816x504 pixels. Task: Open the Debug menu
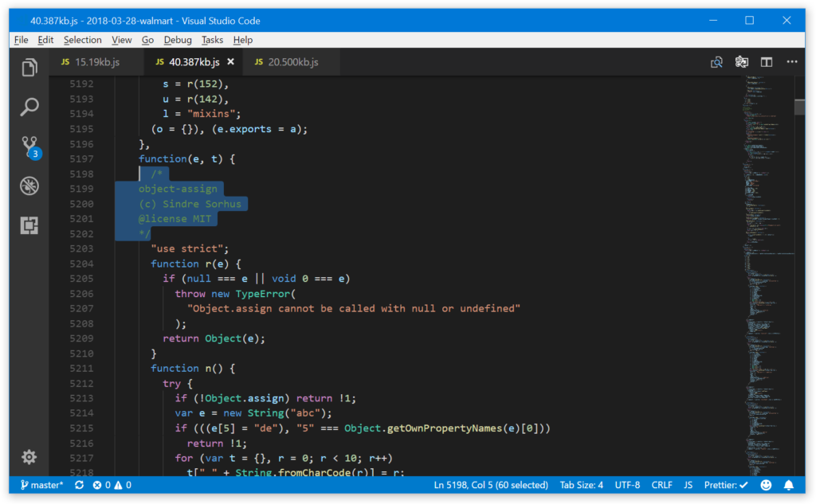(x=177, y=39)
